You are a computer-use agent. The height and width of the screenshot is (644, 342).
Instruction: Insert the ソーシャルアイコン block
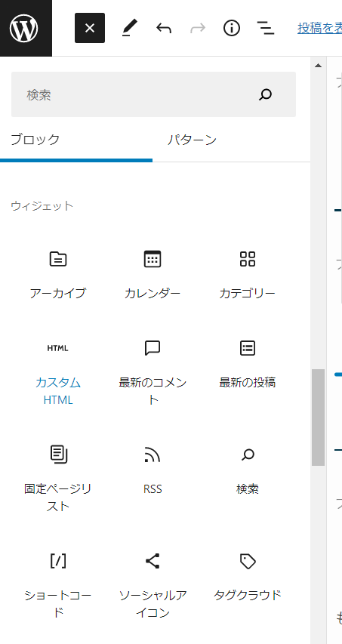153,586
